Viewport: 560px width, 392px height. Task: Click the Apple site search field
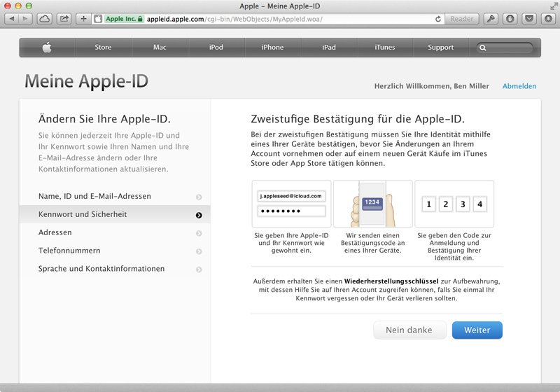[x=505, y=48]
